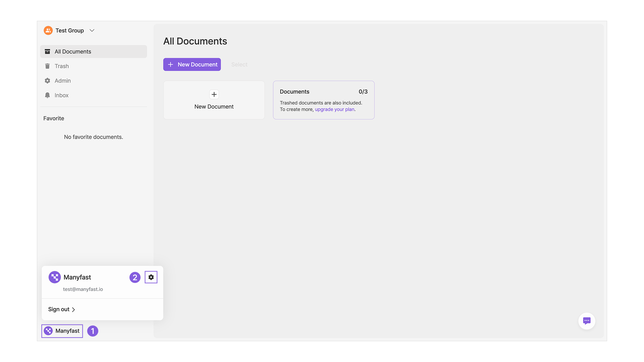Click the plus icon in New Document card
The height and width of the screenshot is (362, 644).
coord(214,95)
